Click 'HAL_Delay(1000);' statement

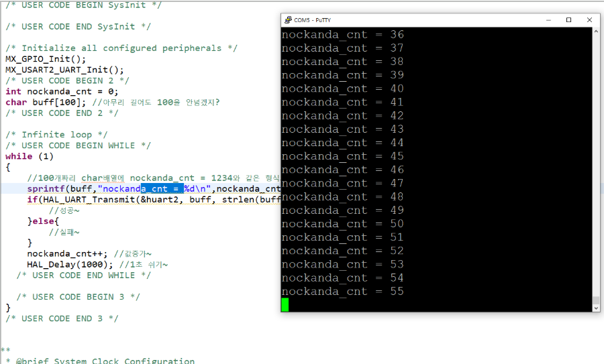point(70,264)
